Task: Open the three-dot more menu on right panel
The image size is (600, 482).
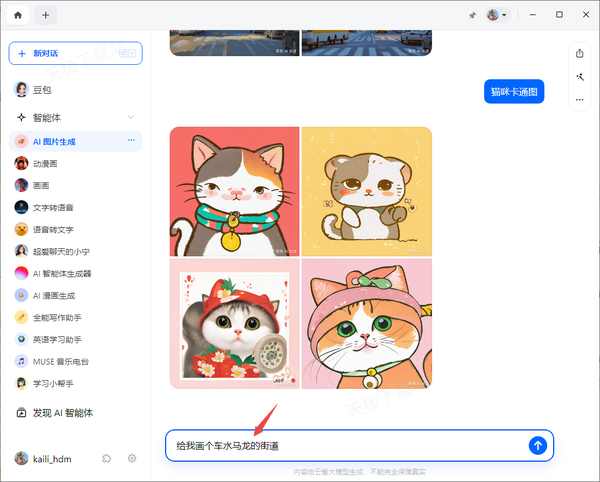Action: (x=580, y=100)
